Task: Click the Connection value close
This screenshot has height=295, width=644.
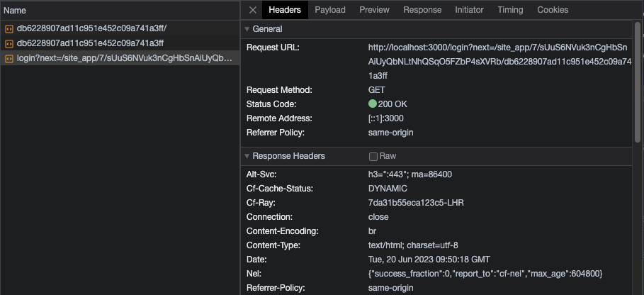Action: tap(378, 217)
